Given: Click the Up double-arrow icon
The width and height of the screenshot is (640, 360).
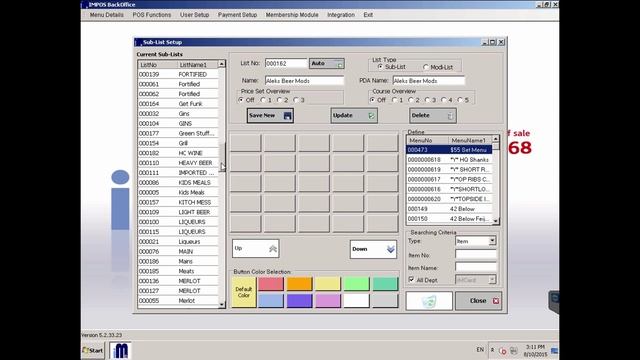Looking at the screenshot, I should (x=273, y=248).
